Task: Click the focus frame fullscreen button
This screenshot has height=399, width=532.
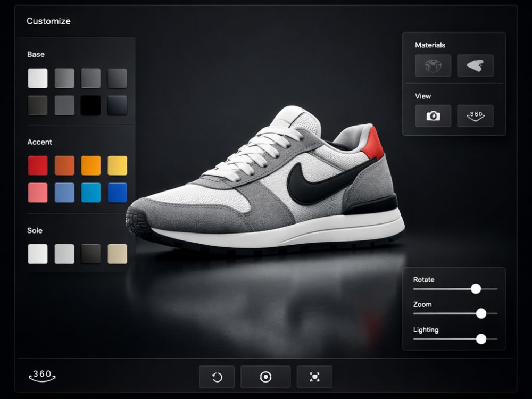Action: pyautogui.click(x=314, y=377)
